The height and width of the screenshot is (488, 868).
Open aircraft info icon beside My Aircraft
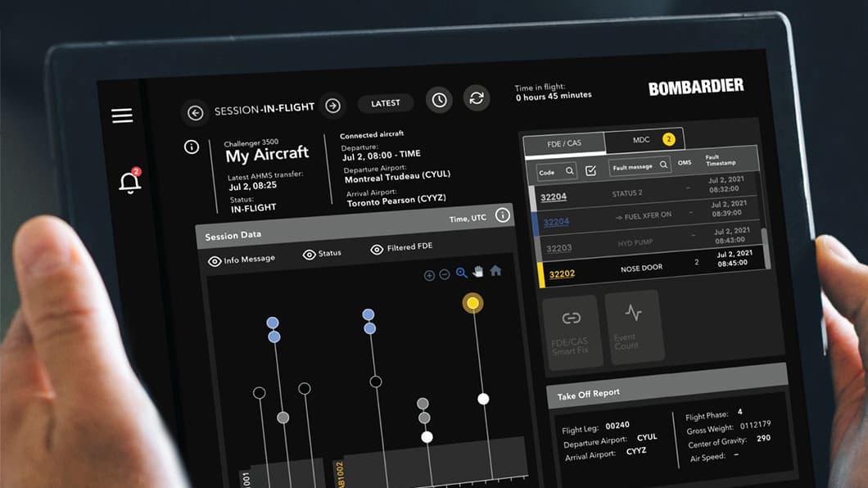tap(192, 147)
